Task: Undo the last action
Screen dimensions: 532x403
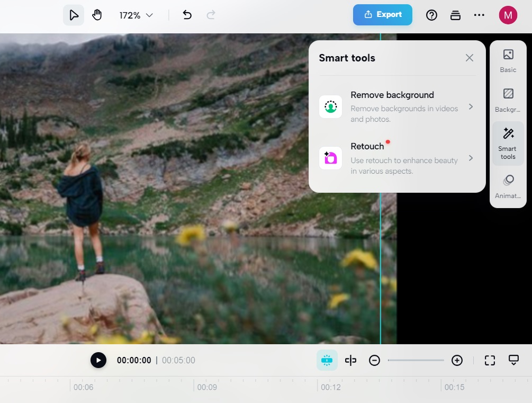Action: [187, 15]
